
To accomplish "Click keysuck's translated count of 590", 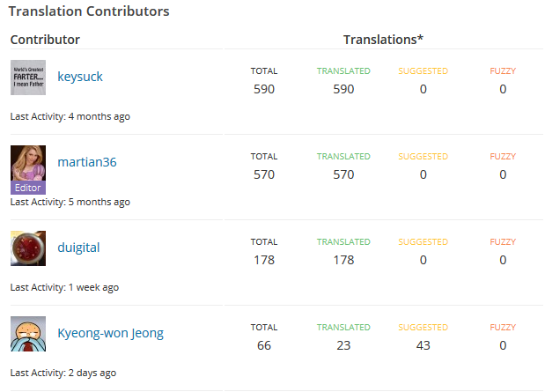I will (x=343, y=89).
